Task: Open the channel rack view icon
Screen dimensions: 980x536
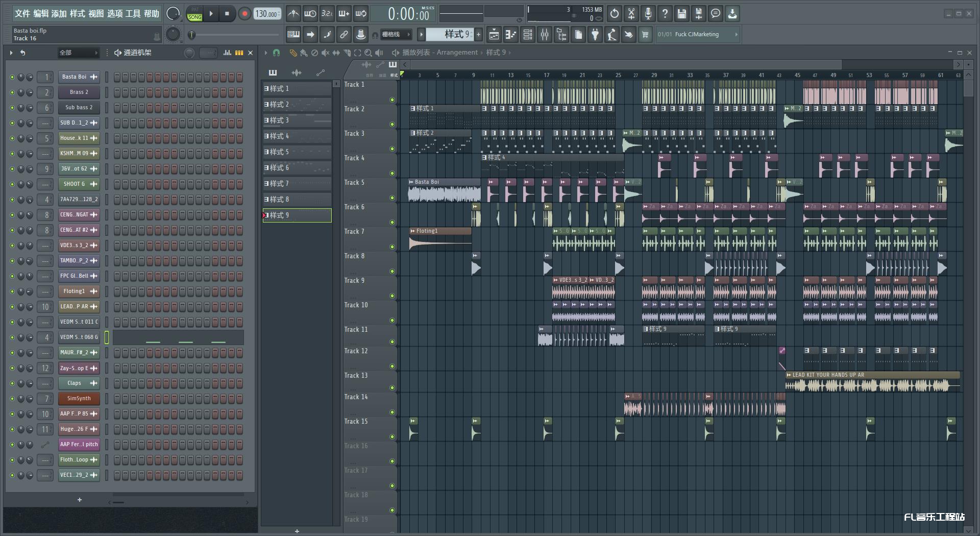Action: click(x=528, y=34)
